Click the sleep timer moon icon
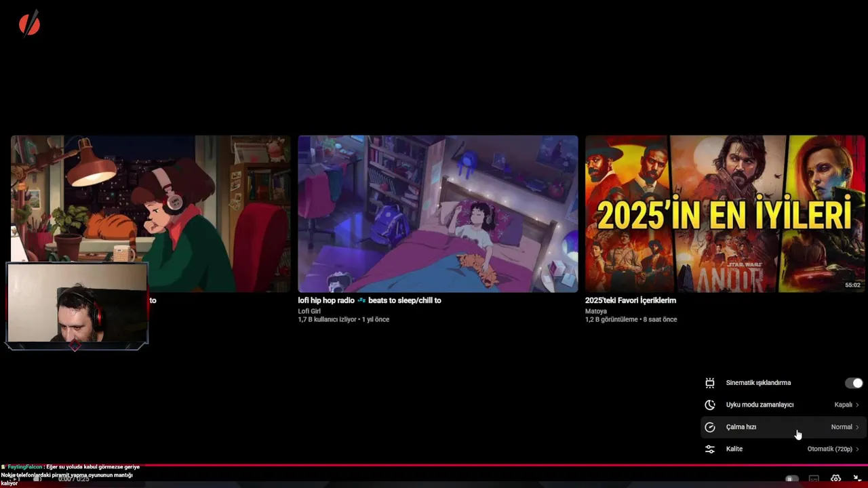This screenshot has width=868, height=488. 710,405
